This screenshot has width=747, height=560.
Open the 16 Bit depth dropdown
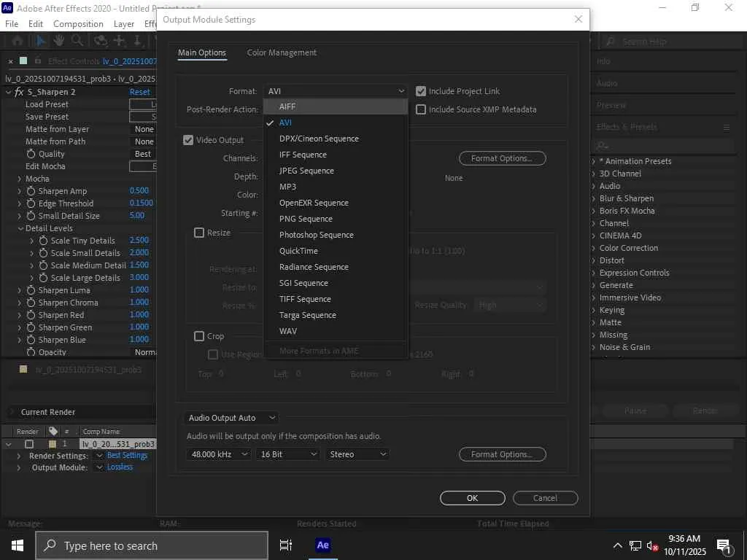[287, 454]
